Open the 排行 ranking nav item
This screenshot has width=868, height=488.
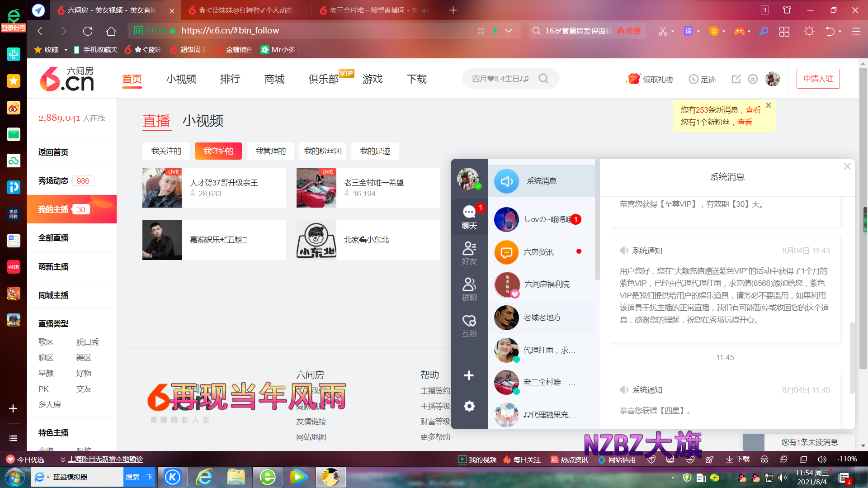(x=230, y=79)
